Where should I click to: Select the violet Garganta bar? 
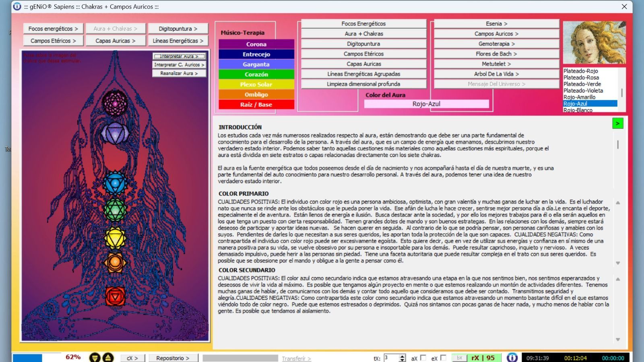point(256,64)
